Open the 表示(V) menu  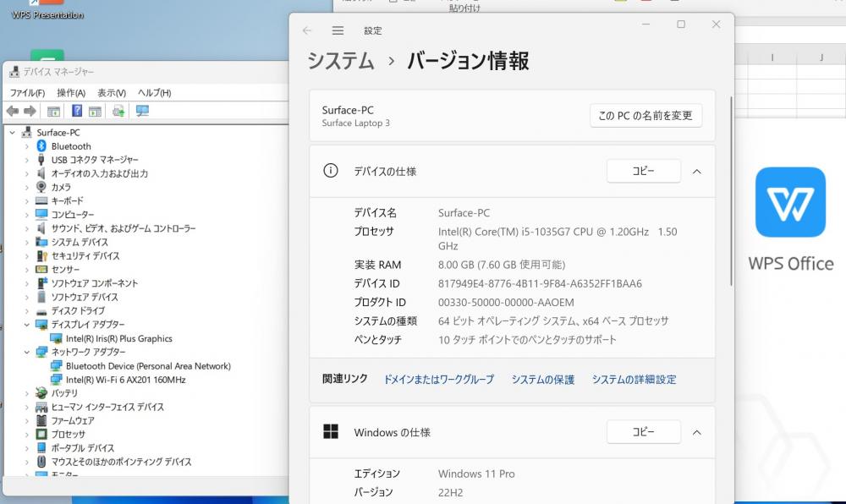112,93
